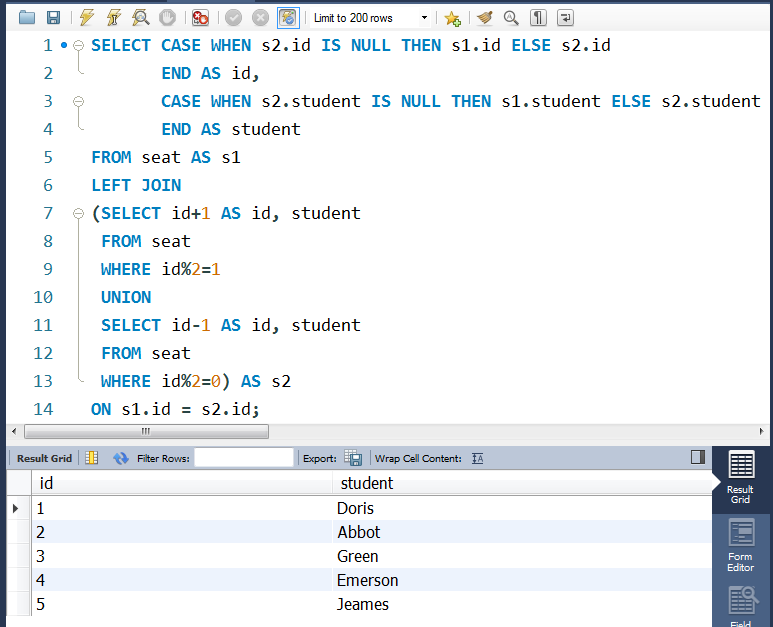Run Explain plan with magnifier icon
773x627 pixels.
tap(141, 18)
